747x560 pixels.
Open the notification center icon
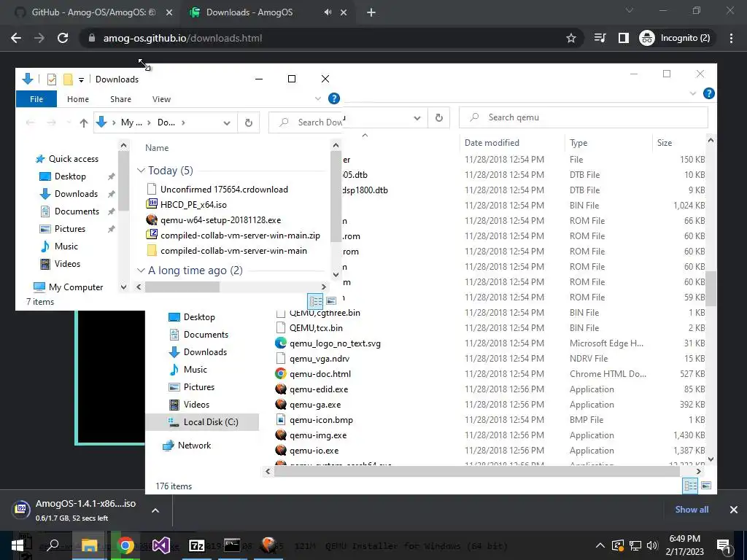[x=724, y=545]
